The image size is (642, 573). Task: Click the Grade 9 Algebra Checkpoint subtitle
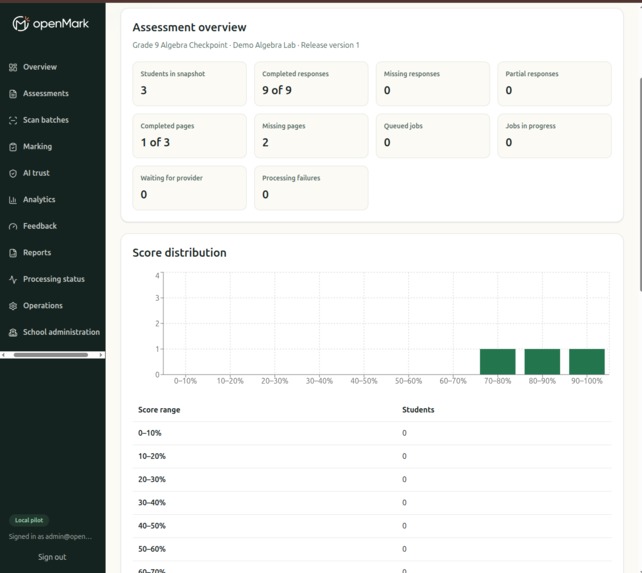246,45
